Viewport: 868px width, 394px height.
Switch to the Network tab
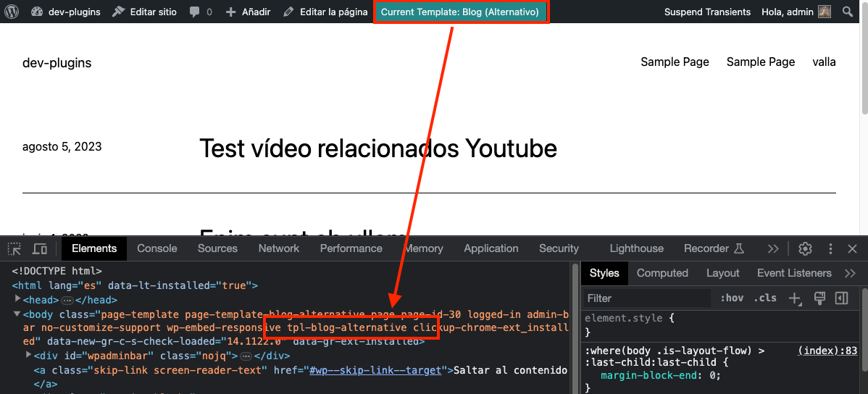coord(279,248)
